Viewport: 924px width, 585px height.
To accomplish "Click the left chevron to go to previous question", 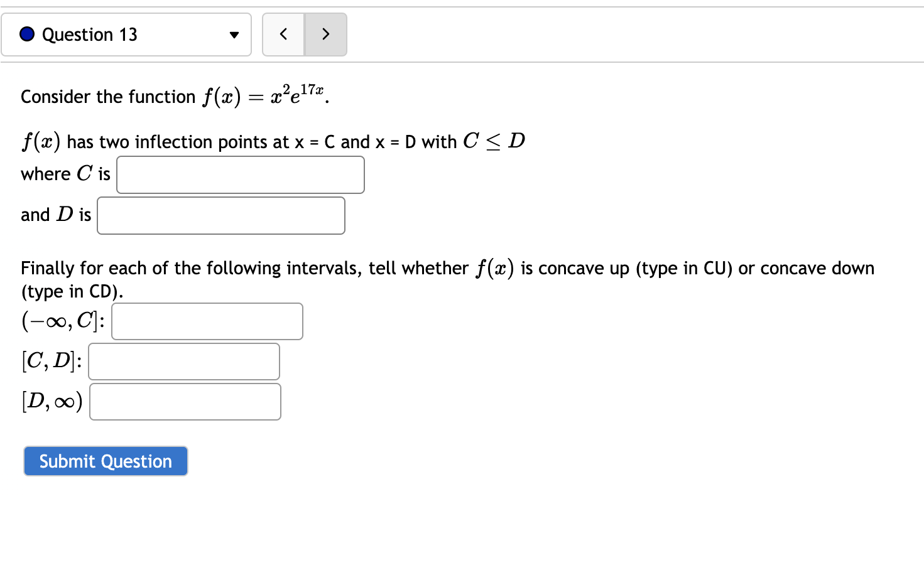I will 283,35.
